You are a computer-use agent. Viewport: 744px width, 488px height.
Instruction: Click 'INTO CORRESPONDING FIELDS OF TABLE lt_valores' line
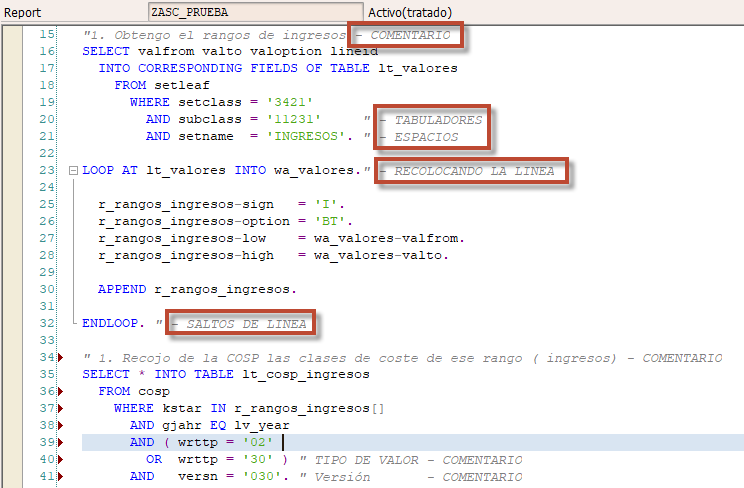tap(278, 68)
